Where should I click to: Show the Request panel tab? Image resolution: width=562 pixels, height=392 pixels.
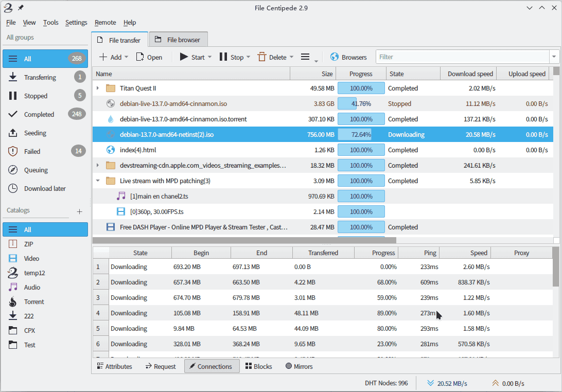pos(161,366)
